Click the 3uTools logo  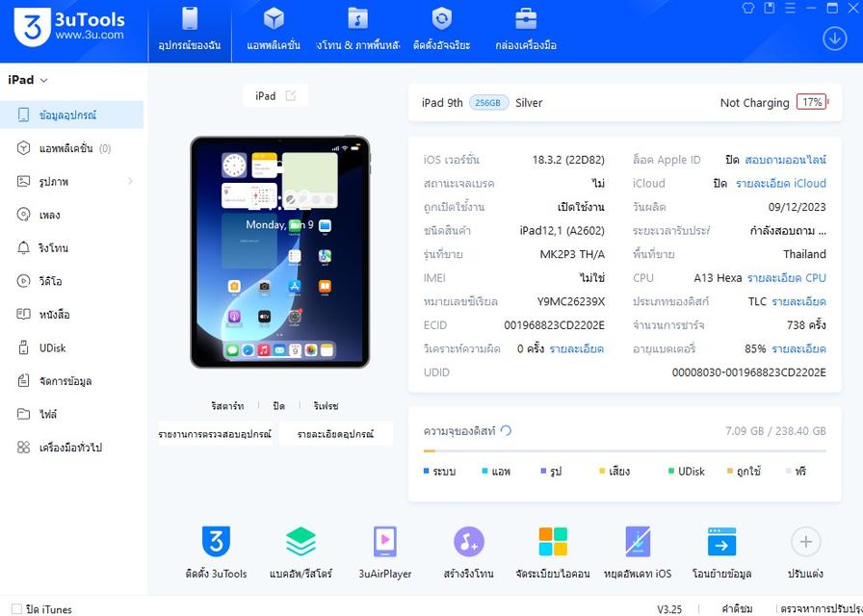[69, 27]
